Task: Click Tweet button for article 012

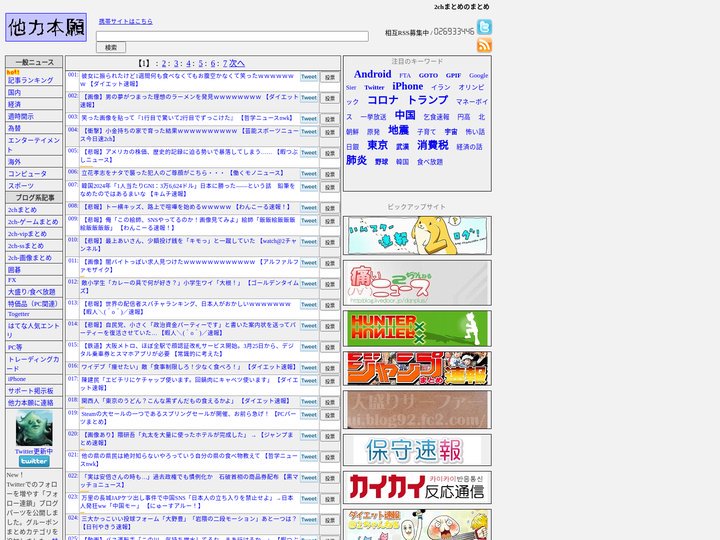Action: tap(309, 284)
